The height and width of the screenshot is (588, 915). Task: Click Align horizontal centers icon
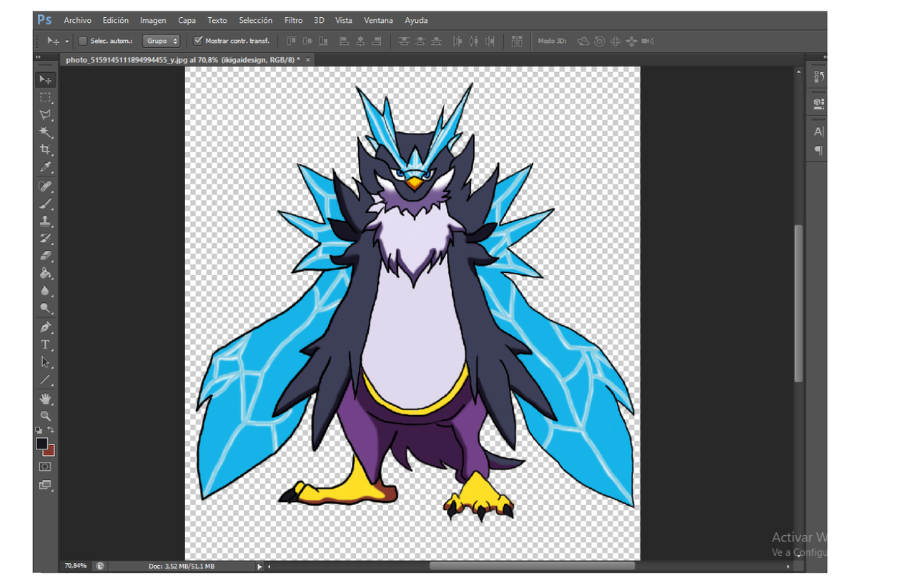point(360,41)
